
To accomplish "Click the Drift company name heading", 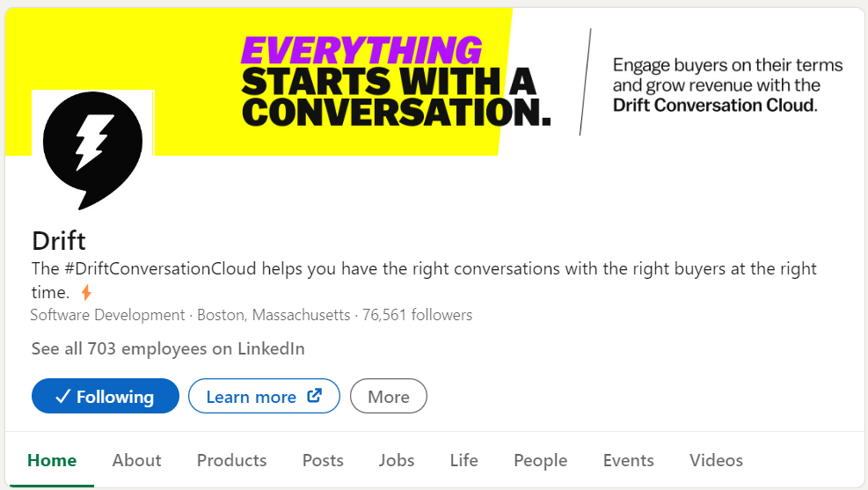I will pyautogui.click(x=59, y=240).
